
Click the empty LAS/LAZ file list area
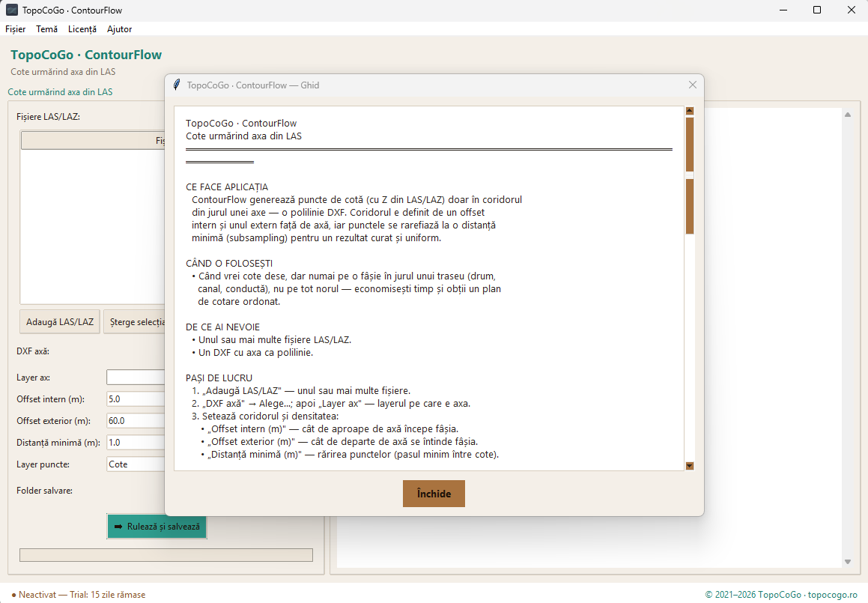(93, 226)
